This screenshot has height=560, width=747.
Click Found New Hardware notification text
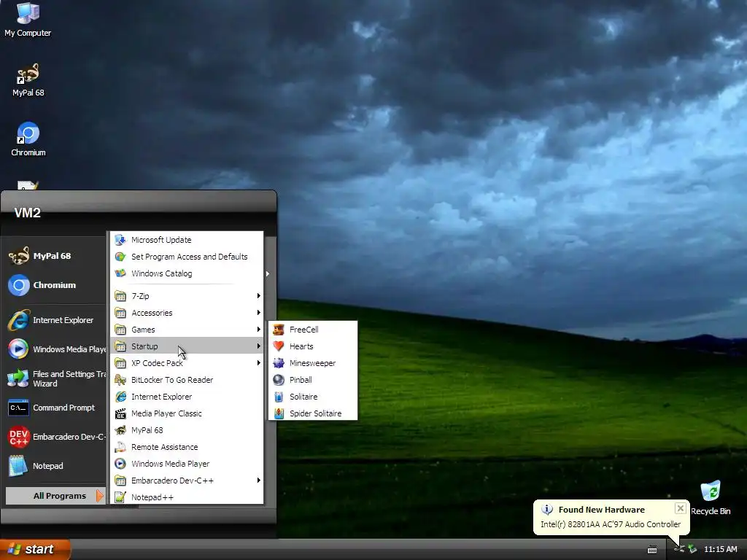(x=601, y=510)
